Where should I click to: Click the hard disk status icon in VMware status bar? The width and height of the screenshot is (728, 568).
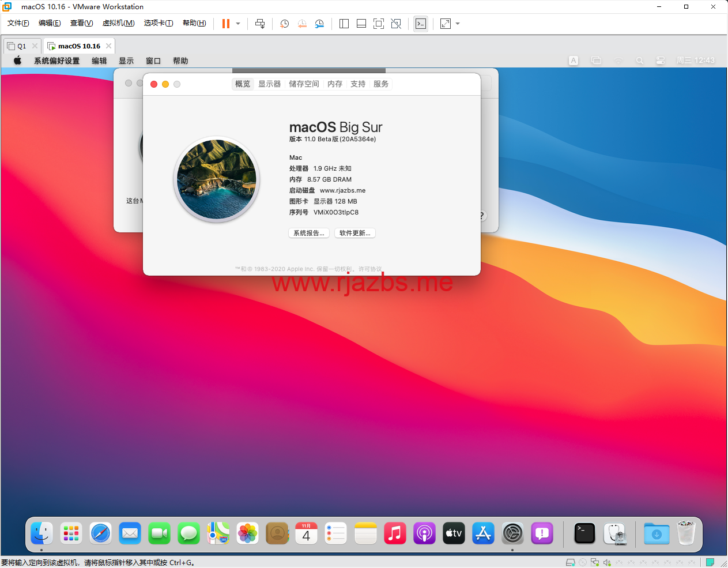tap(571, 562)
